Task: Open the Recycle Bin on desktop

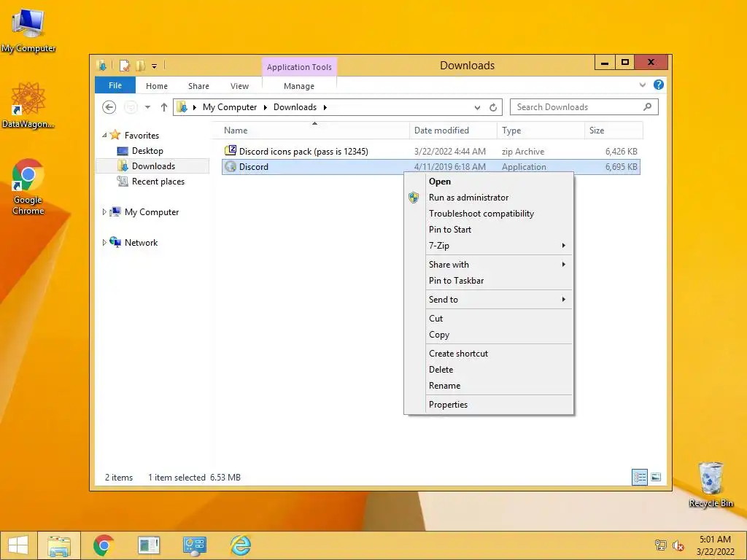Action: coord(711,483)
